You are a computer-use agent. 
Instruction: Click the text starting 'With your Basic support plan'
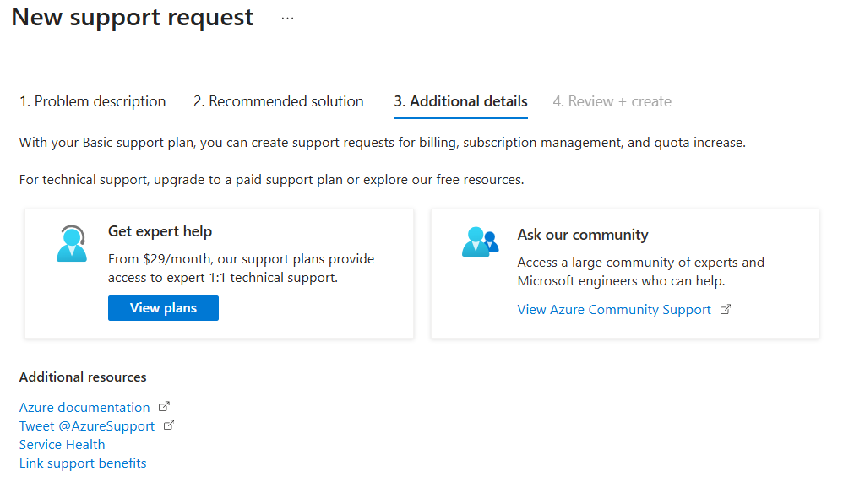(383, 143)
